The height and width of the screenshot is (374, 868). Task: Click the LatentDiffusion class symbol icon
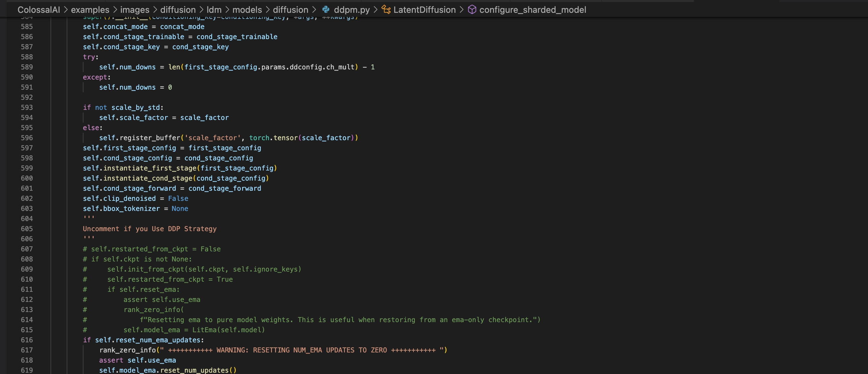click(x=386, y=9)
